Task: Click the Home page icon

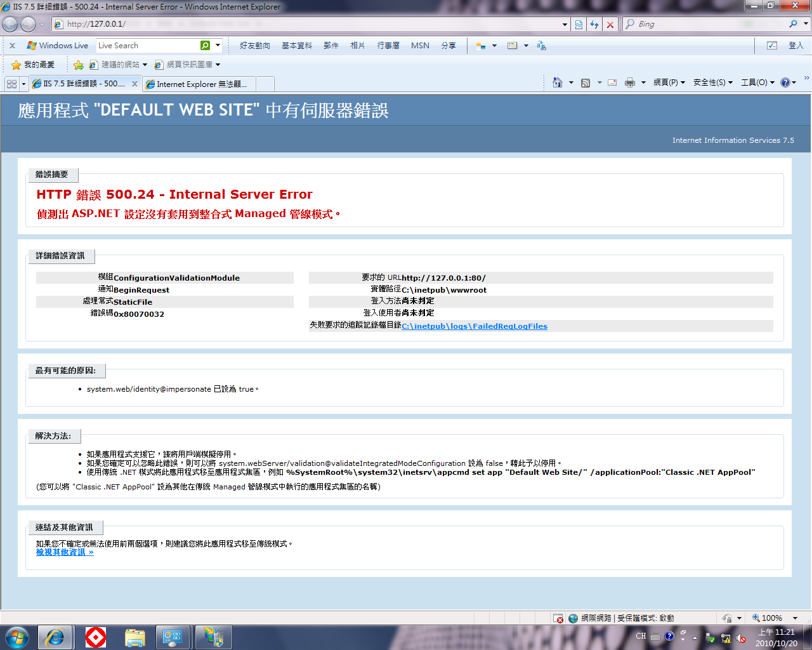Action: point(558,83)
